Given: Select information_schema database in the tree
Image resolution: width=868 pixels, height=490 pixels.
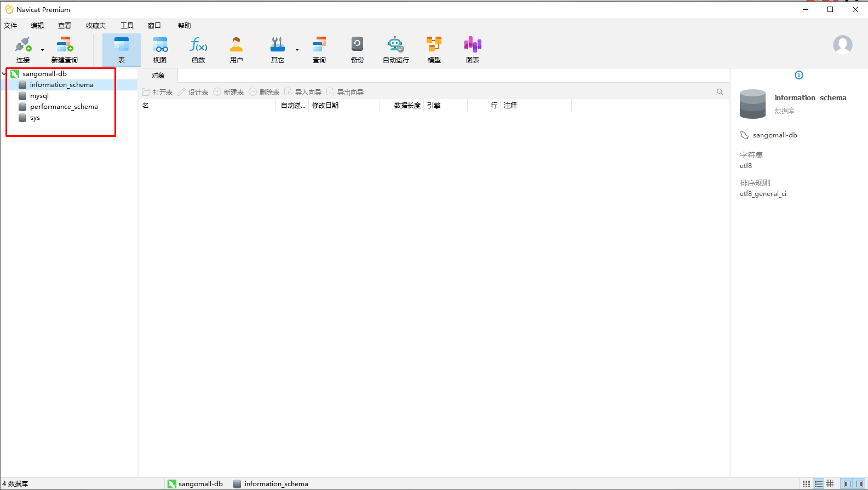Looking at the screenshot, I should click(61, 85).
